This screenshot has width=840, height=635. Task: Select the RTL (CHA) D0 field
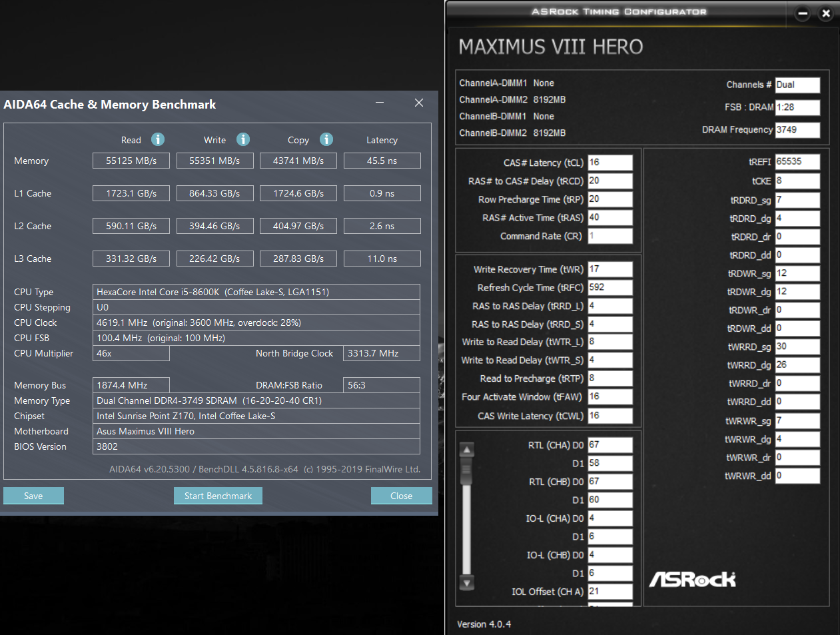pyautogui.click(x=610, y=445)
